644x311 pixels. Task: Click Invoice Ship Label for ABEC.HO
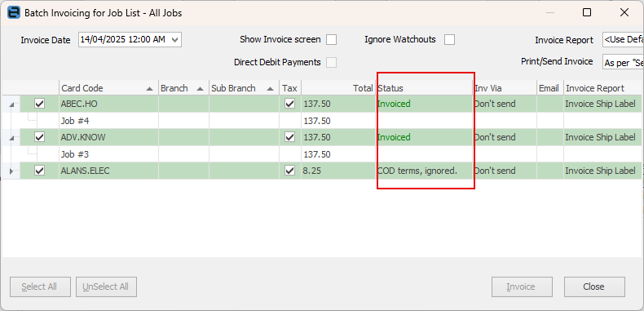(600, 104)
